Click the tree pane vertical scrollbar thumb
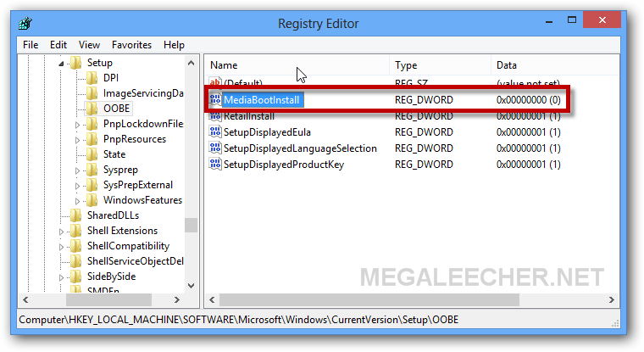 191,225
